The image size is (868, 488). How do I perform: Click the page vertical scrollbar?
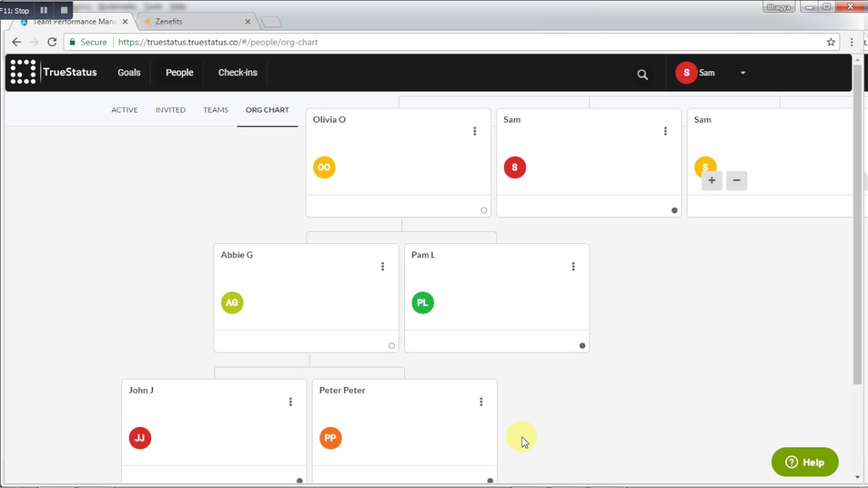858,224
